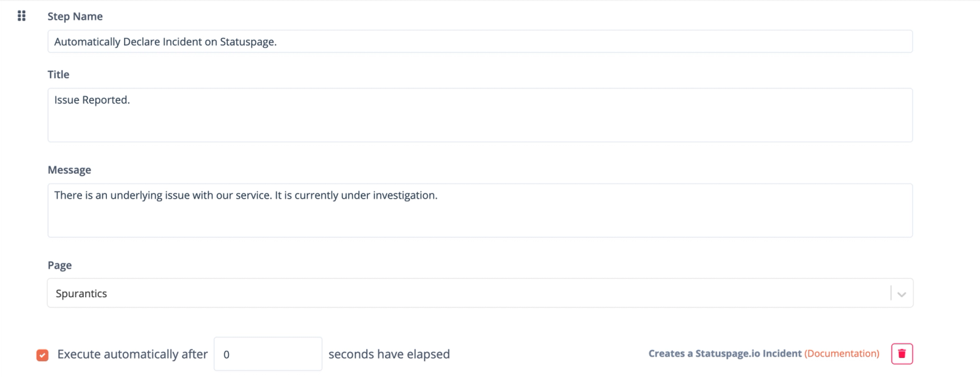The width and height of the screenshot is (980, 377).
Task: Select the seconds delay input box
Action: 268,354
